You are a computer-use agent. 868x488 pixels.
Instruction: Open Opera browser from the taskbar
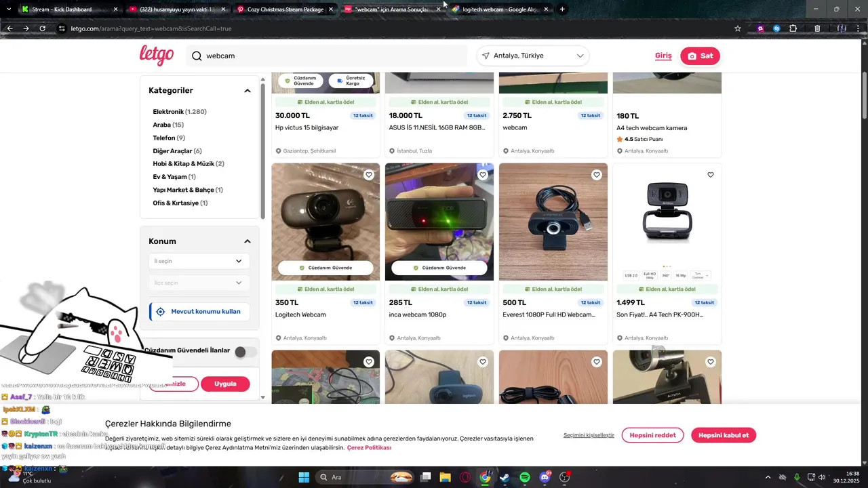[x=465, y=477]
